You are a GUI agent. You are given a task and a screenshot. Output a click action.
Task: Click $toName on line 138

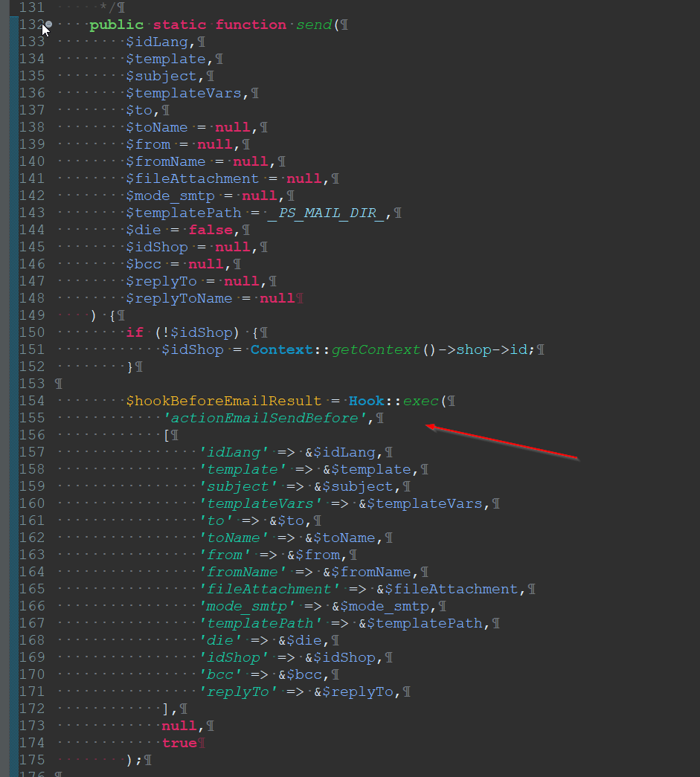coord(157,127)
